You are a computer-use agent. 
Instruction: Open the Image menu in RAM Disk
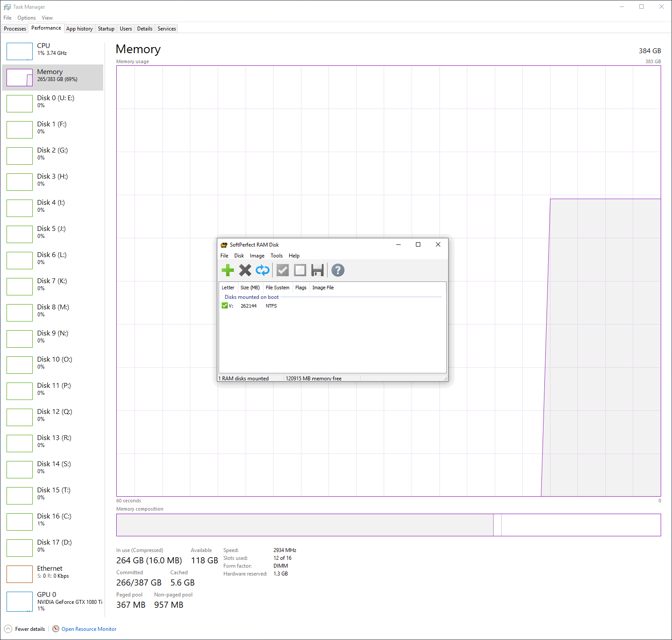coord(257,256)
